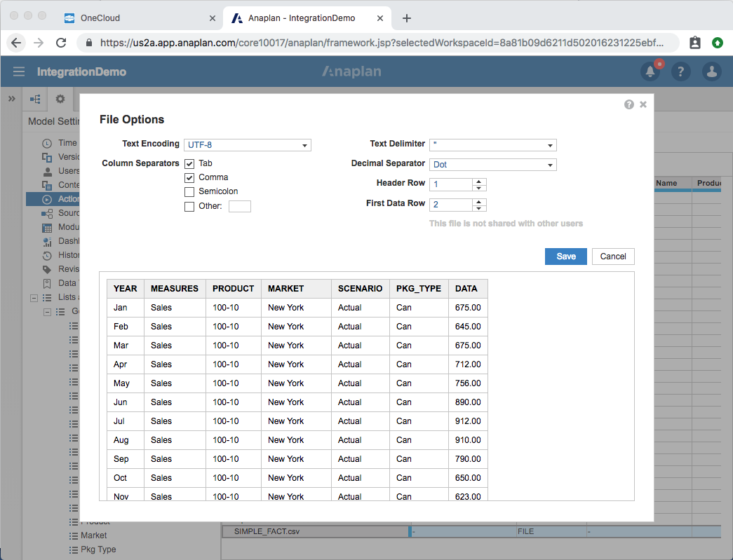Uncheck the Tab column separator
The image size is (733, 560).
[x=189, y=164]
